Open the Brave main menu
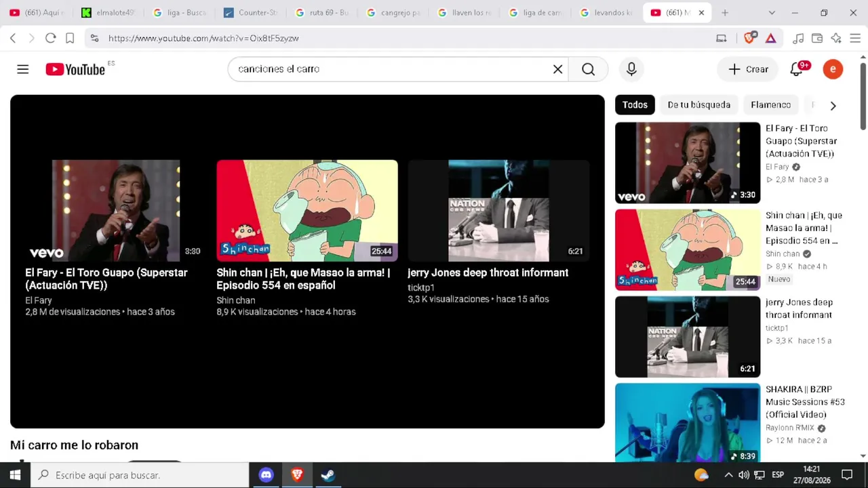The image size is (868, 488). (x=855, y=38)
